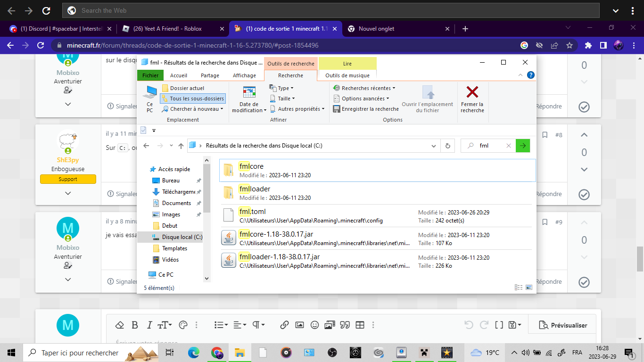
Task: Open Mobixo profile link on post #9
Action: coord(68,247)
